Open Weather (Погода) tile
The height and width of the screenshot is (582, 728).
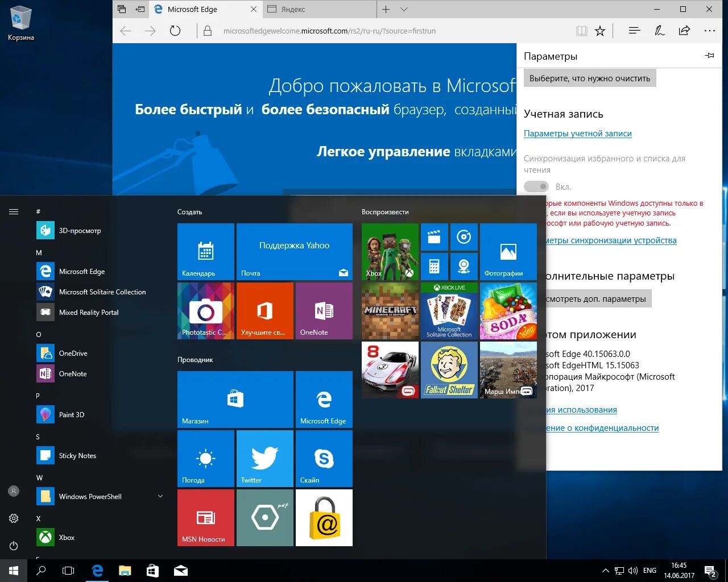pos(206,458)
